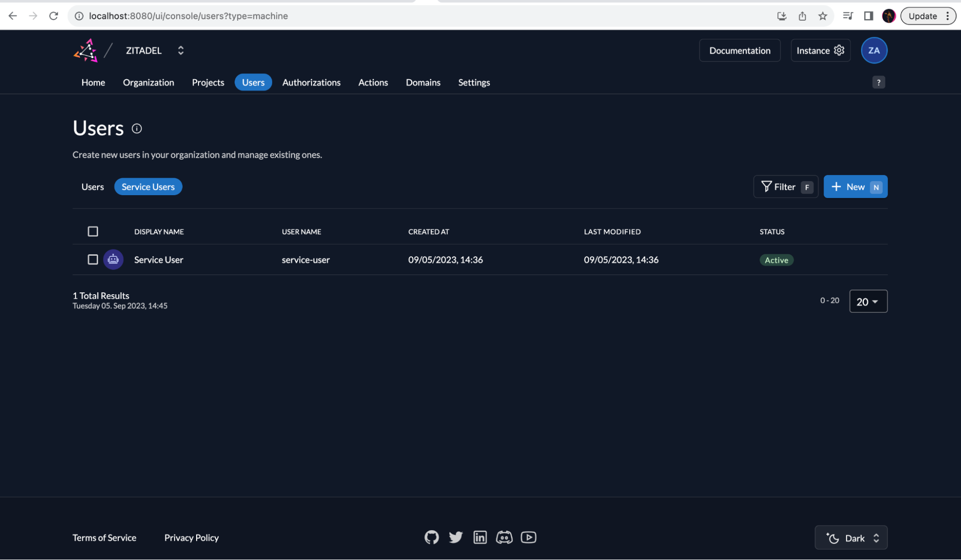Open the Authorizations menu item
This screenshot has height=560, width=961.
pyautogui.click(x=311, y=82)
